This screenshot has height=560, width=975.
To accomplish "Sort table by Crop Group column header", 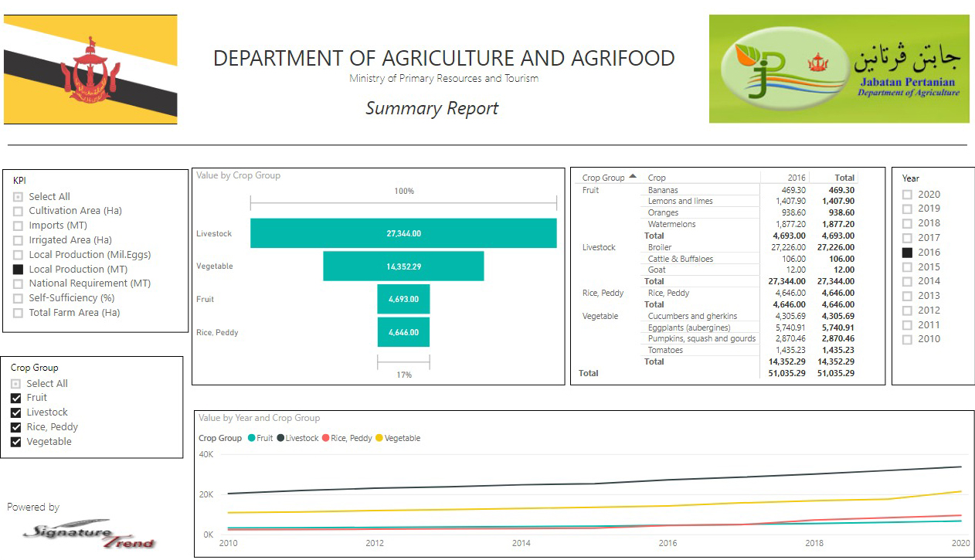I will coord(603,178).
